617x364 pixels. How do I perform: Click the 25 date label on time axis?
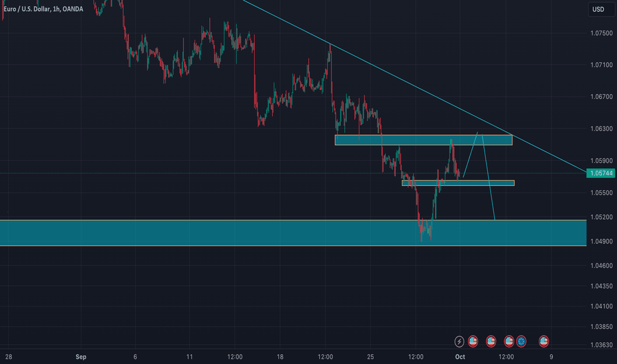(x=370, y=357)
